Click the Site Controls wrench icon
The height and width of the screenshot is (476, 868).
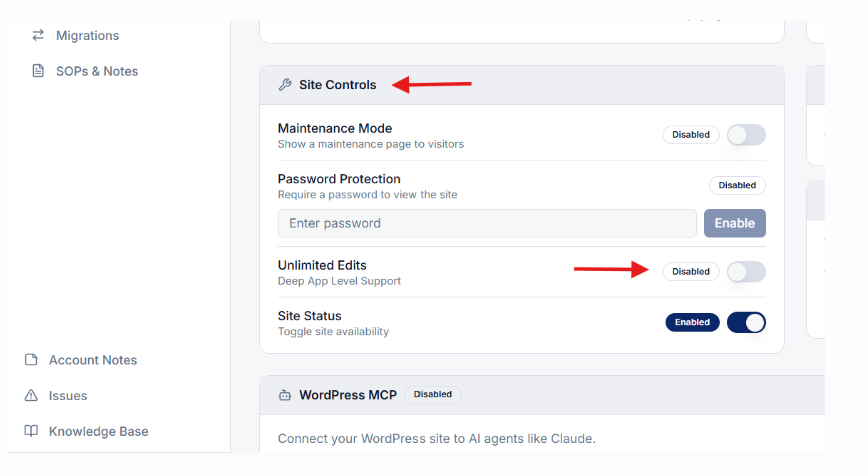coord(285,85)
